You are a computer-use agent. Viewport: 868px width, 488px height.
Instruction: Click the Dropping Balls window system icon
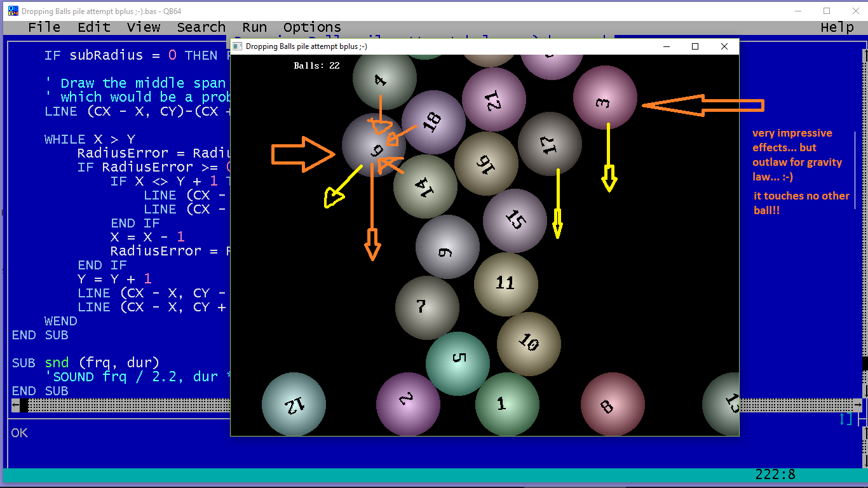click(x=238, y=46)
